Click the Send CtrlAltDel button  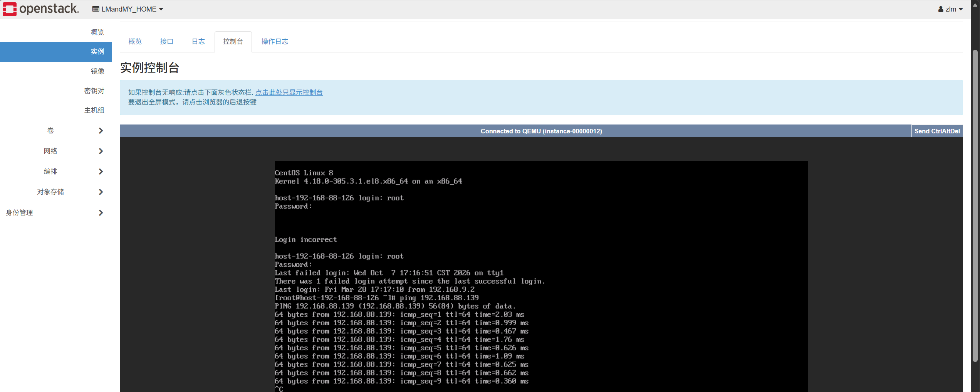937,131
